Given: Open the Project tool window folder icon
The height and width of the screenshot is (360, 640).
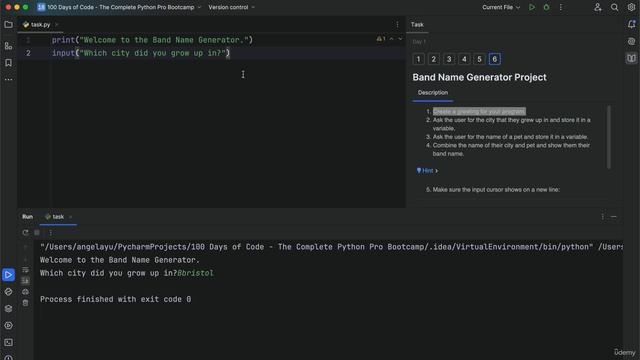Looking at the screenshot, I should (8, 25).
